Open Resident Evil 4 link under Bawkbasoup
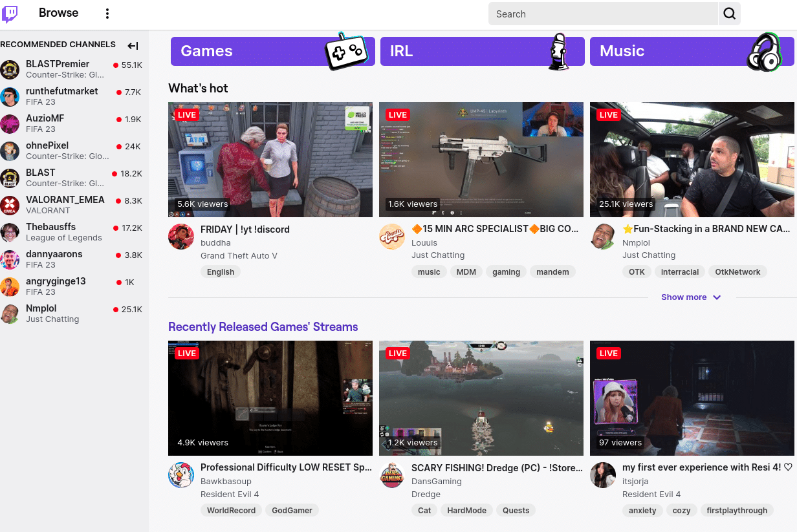This screenshot has height=532, width=797. (230, 495)
